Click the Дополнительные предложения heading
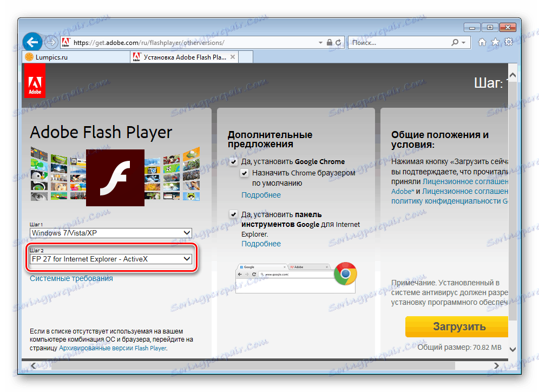Screen dimensions: 539x392 tap(270, 139)
